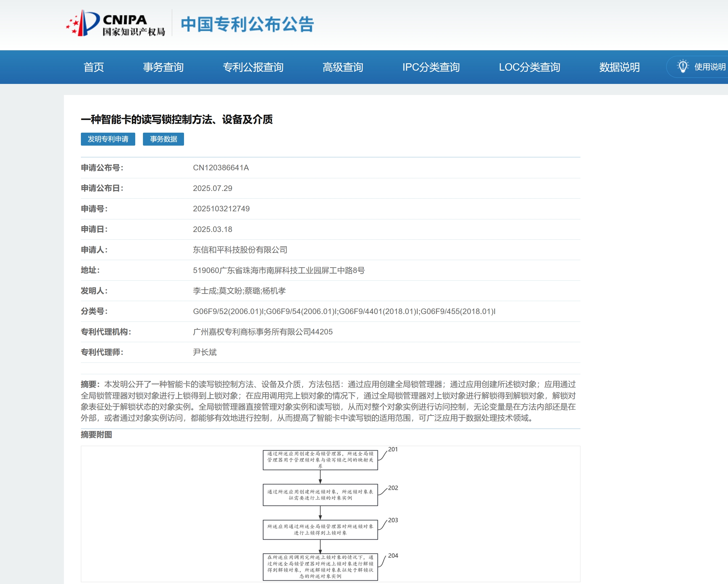728x584 pixels.
Task: Select agency 广州嘉权专利商标事务所有限公司44205
Action: (263, 332)
